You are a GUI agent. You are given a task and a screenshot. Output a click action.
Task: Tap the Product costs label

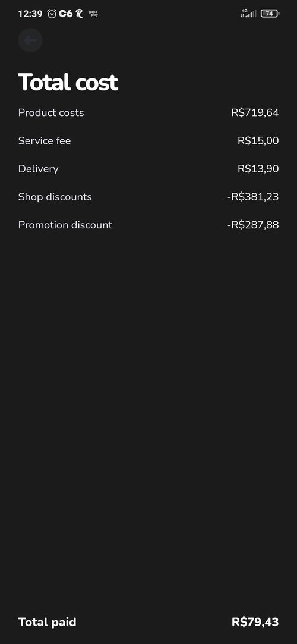coord(51,112)
